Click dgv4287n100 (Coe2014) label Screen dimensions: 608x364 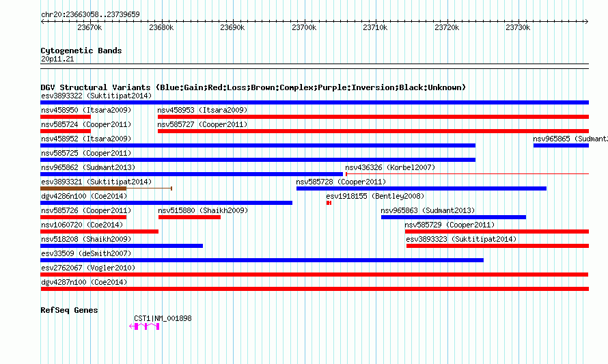point(84,282)
